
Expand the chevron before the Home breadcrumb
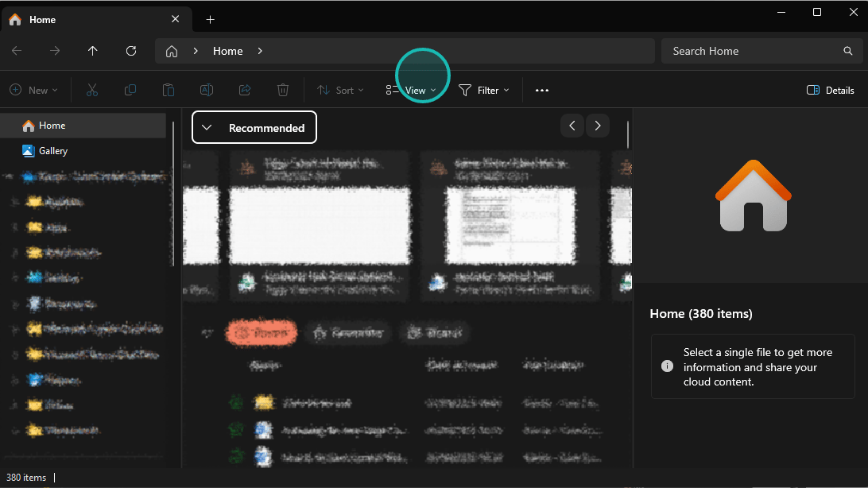point(196,51)
